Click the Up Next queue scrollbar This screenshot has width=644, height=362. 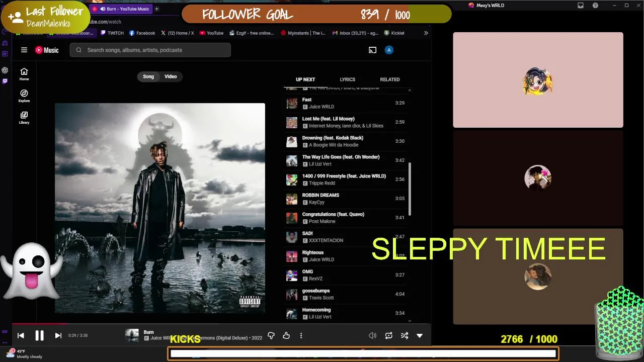coord(410,189)
